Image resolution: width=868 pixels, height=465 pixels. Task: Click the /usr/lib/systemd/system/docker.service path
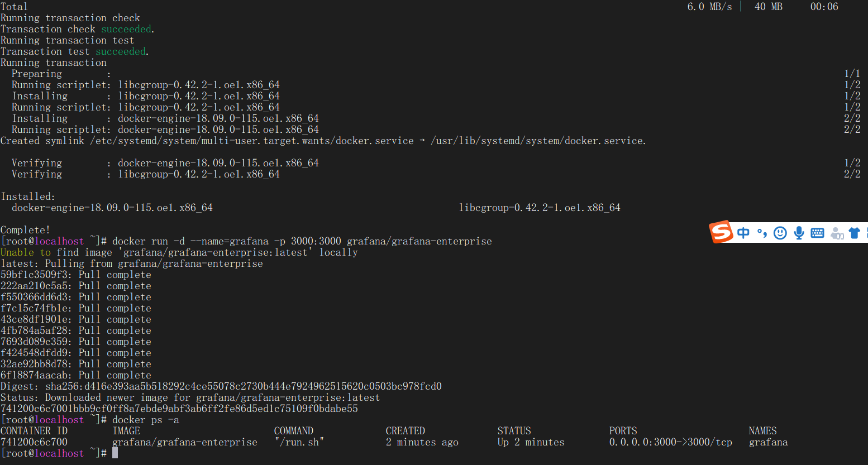(x=537, y=141)
